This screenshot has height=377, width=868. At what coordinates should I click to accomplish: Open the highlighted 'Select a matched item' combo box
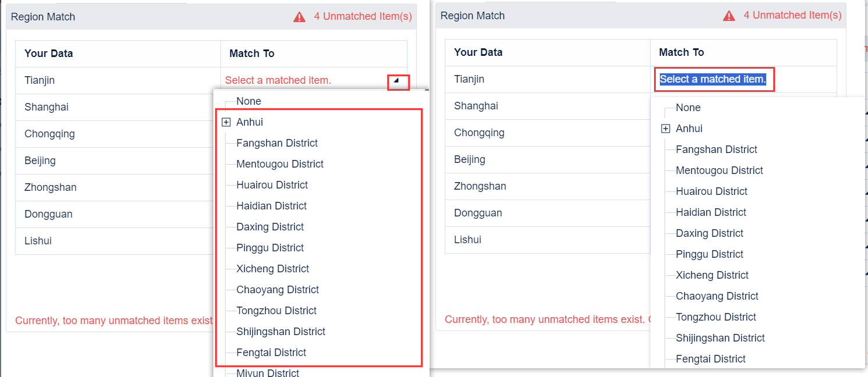click(714, 79)
